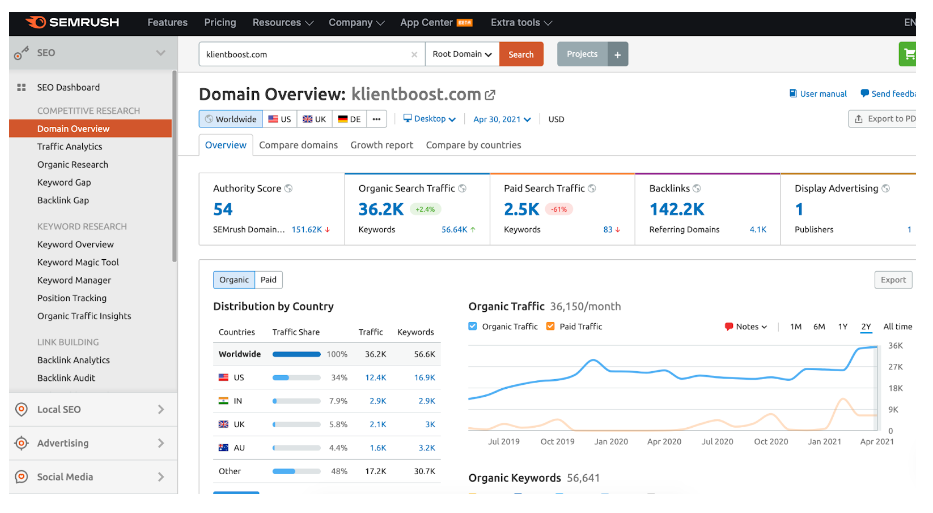Click the Social Media icon in sidebar
933x513 pixels.
[21, 477]
